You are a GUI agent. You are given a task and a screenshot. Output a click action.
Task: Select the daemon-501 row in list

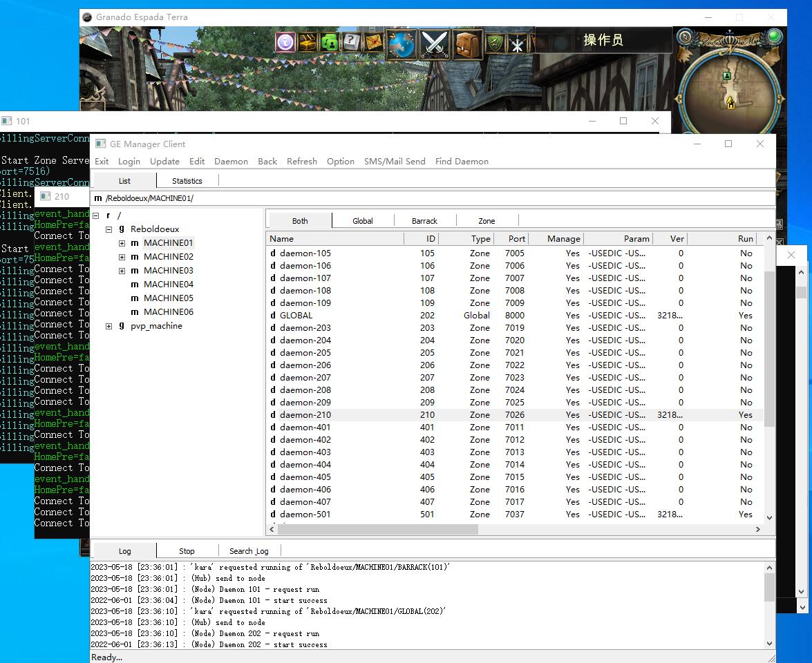pyautogui.click(x=305, y=515)
